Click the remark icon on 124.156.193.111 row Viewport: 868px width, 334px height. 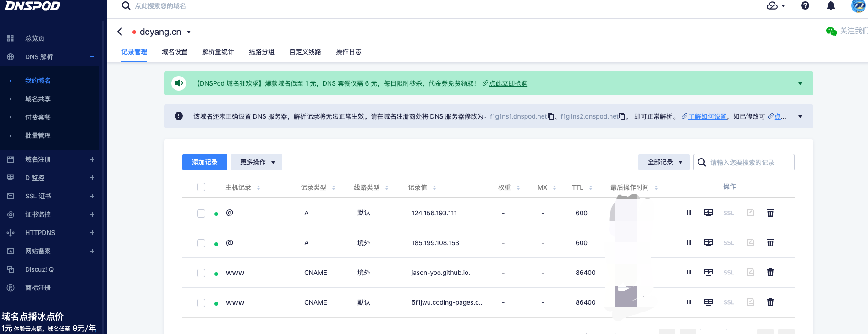click(x=750, y=213)
